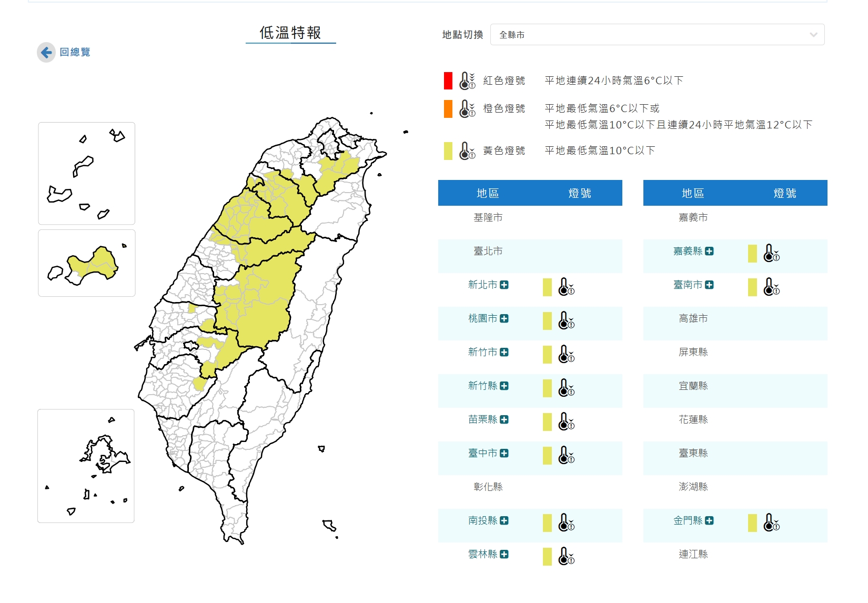Click thermometer icon in 嘉義縣 row
This screenshot has height=603, width=868.
[771, 253]
